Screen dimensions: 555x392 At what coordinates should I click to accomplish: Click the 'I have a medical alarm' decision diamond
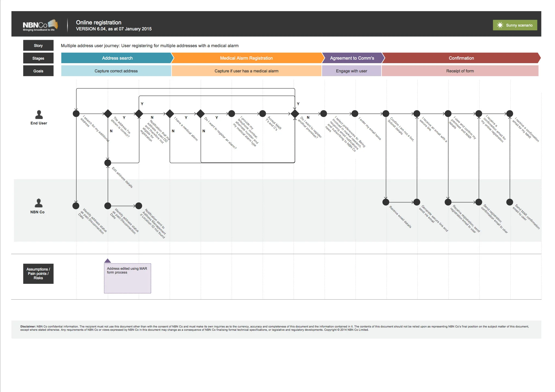[170, 114]
